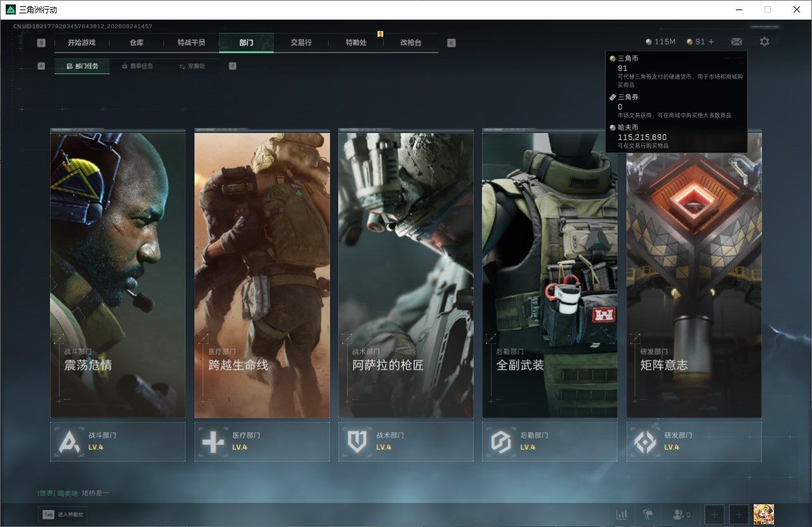
Task: Select the 部门 tab
Action: pyautogui.click(x=246, y=43)
